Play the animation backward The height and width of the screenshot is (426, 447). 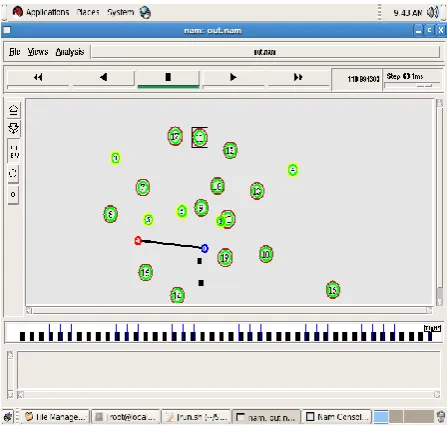103,77
